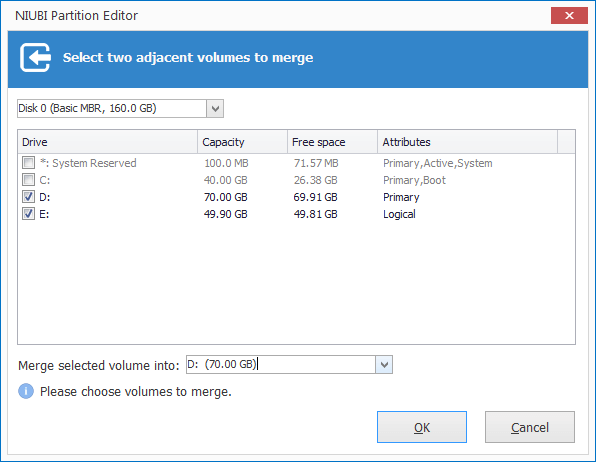The image size is (596, 462).
Task: Click the 'Primary' attribute of drive D:
Action: tap(401, 197)
